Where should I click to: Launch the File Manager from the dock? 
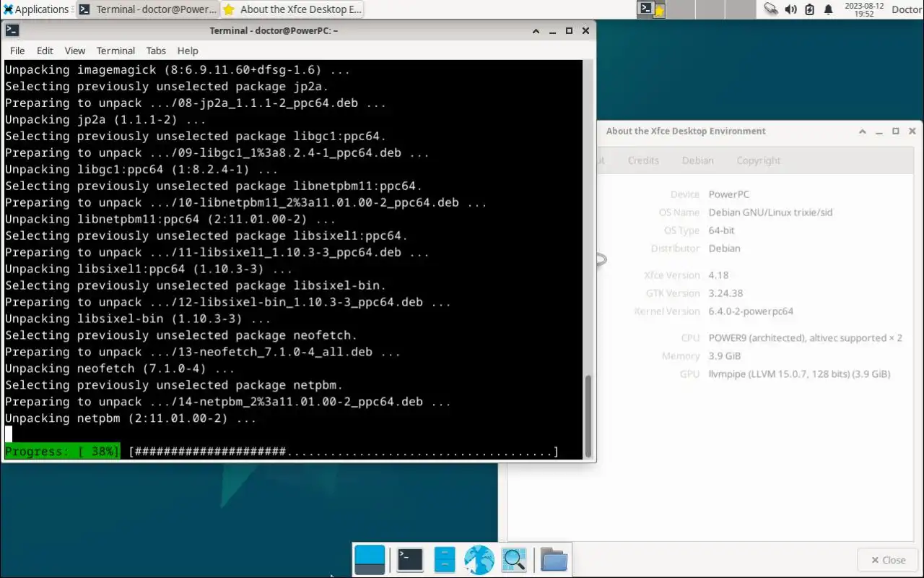[x=445, y=559]
